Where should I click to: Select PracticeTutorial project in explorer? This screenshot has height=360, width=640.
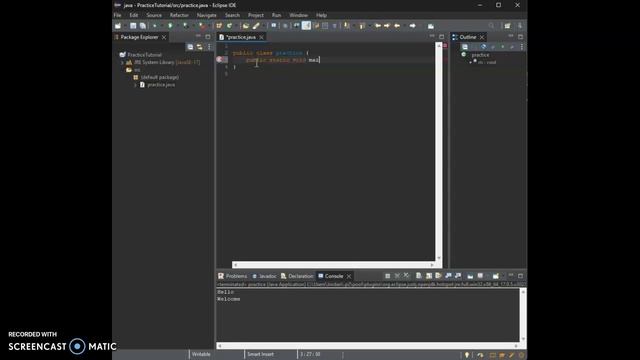point(144,55)
